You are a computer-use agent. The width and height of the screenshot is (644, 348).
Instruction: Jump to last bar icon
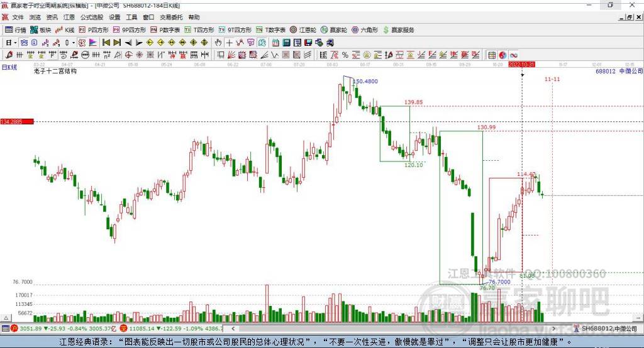tap(117, 43)
